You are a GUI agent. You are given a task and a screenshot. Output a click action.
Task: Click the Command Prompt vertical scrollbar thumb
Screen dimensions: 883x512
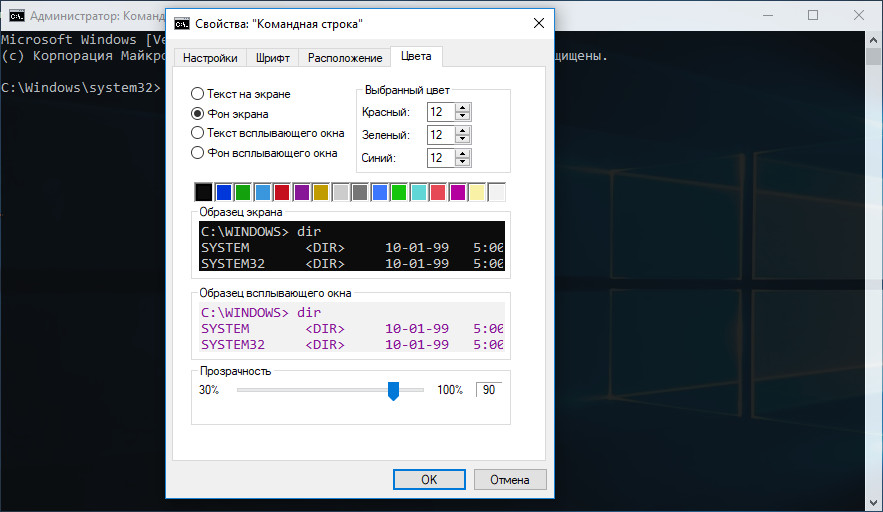(873, 56)
